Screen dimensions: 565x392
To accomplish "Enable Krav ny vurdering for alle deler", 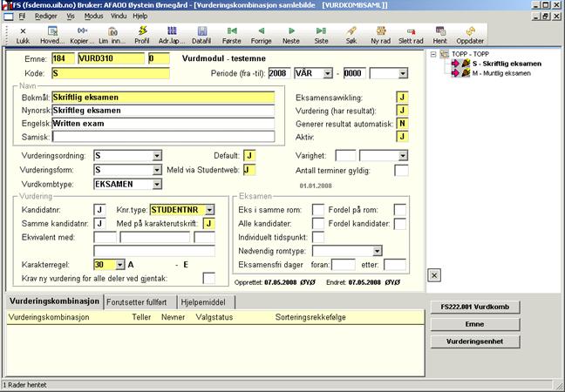I will 209,278.
